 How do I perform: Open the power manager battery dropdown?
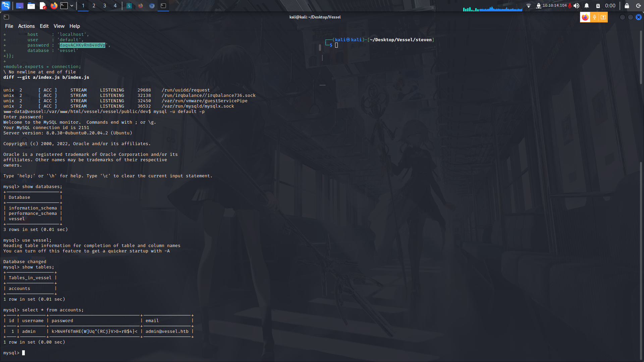pyautogui.click(x=598, y=5)
